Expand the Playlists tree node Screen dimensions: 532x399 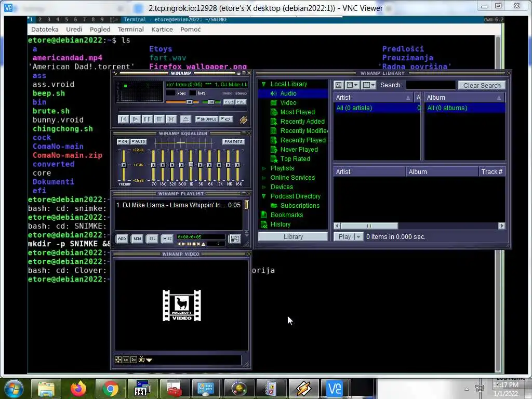[263, 168]
